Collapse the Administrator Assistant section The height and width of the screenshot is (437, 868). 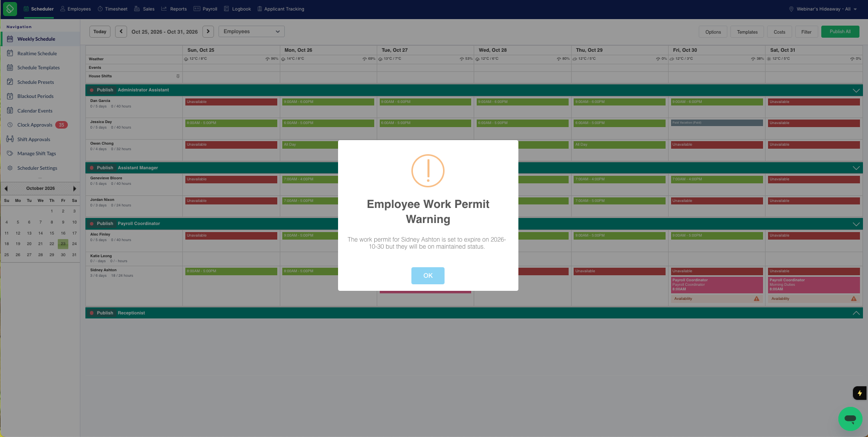(x=856, y=90)
